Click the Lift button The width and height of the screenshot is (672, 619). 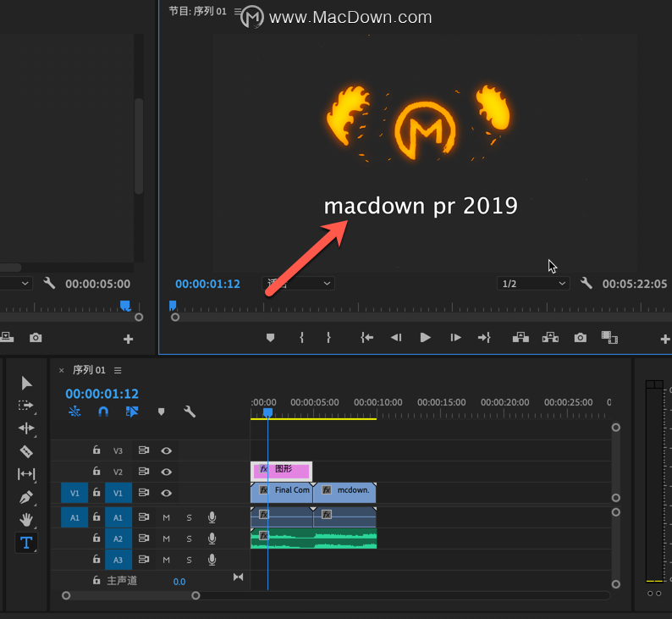click(x=521, y=338)
